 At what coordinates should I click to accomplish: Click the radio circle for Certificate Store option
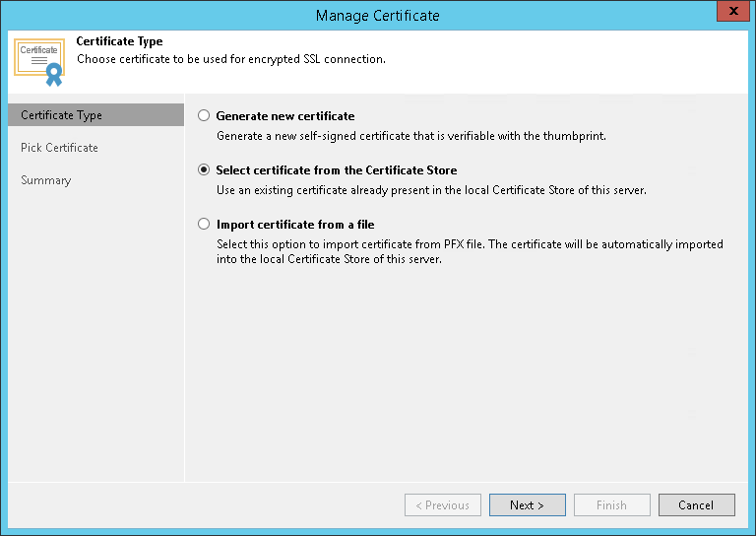tap(204, 169)
